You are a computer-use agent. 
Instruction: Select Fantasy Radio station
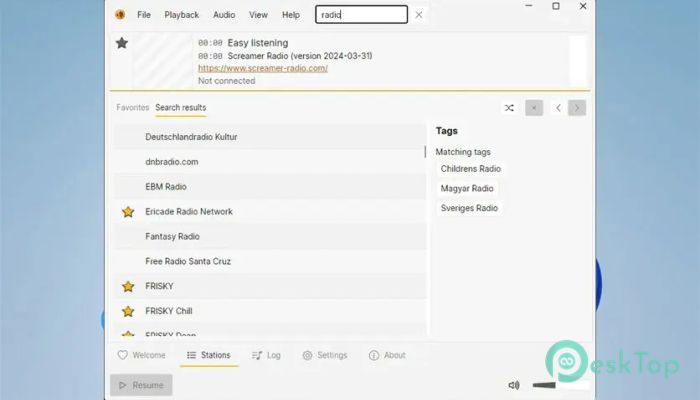click(x=270, y=237)
